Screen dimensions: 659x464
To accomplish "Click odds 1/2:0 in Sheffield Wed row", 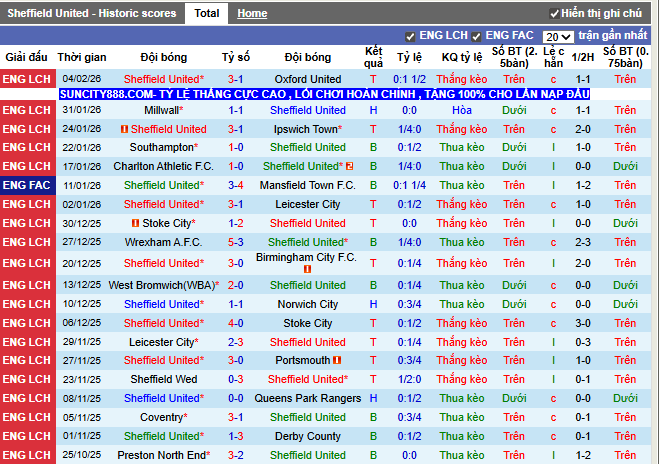I will [x=409, y=380].
